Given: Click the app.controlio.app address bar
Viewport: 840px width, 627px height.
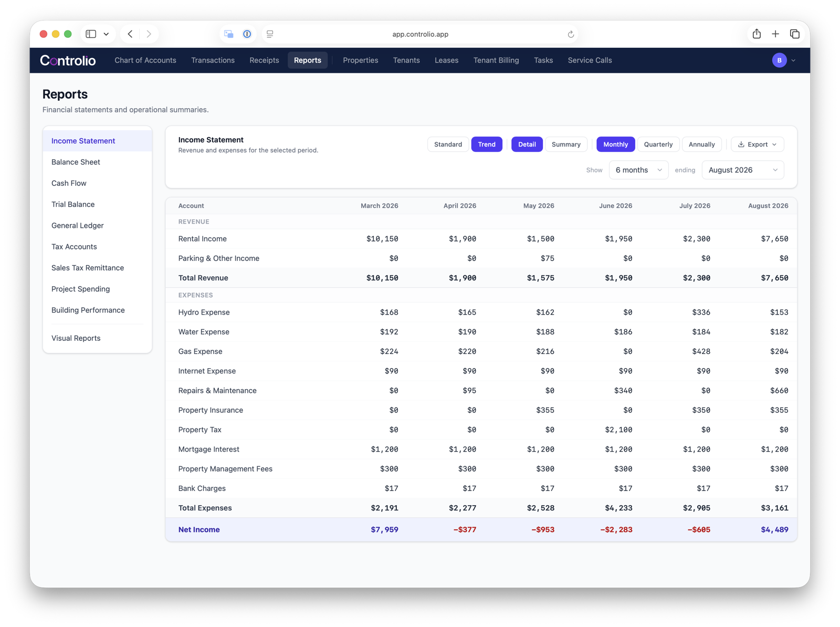Looking at the screenshot, I should (x=420, y=34).
